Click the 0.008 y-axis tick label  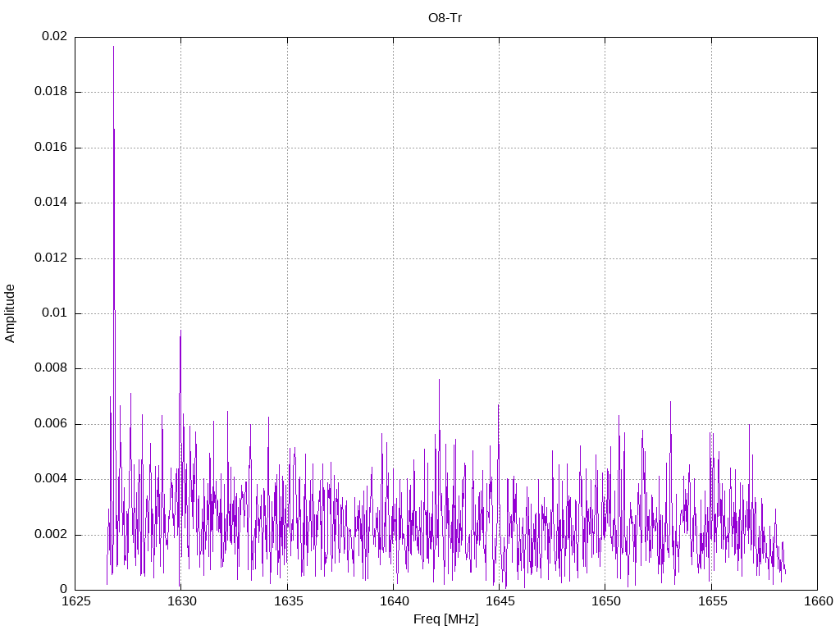51,368
